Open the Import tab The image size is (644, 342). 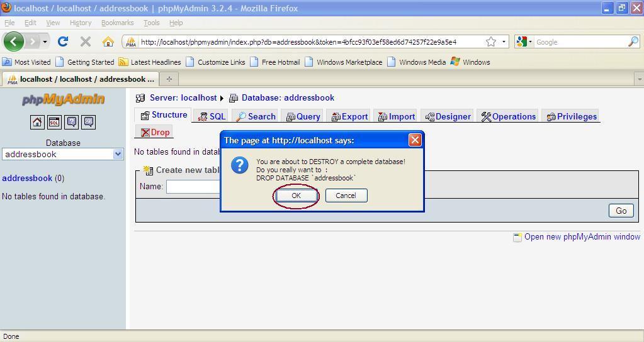coord(397,116)
